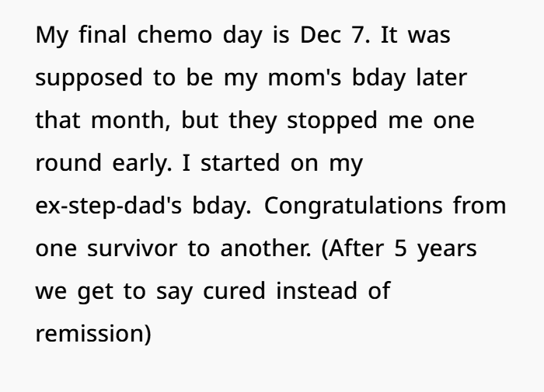The height and width of the screenshot is (392, 544).
Task: Click the text "mom's" in second line
Action: (x=305, y=78)
